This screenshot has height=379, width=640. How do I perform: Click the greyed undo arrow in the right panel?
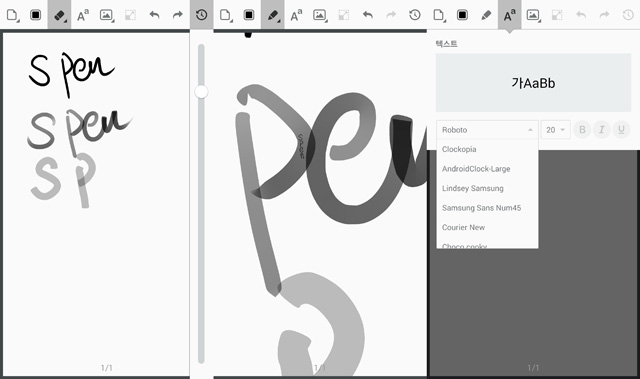[x=581, y=15]
